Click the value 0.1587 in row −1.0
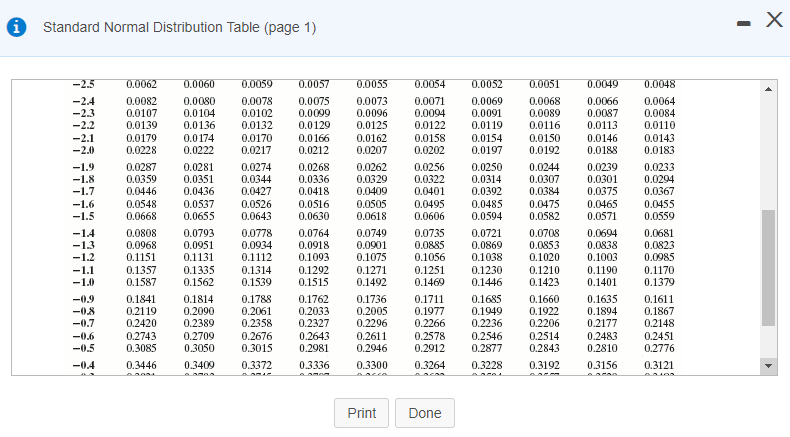The height and width of the screenshot is (437, 790). point(142,282)
